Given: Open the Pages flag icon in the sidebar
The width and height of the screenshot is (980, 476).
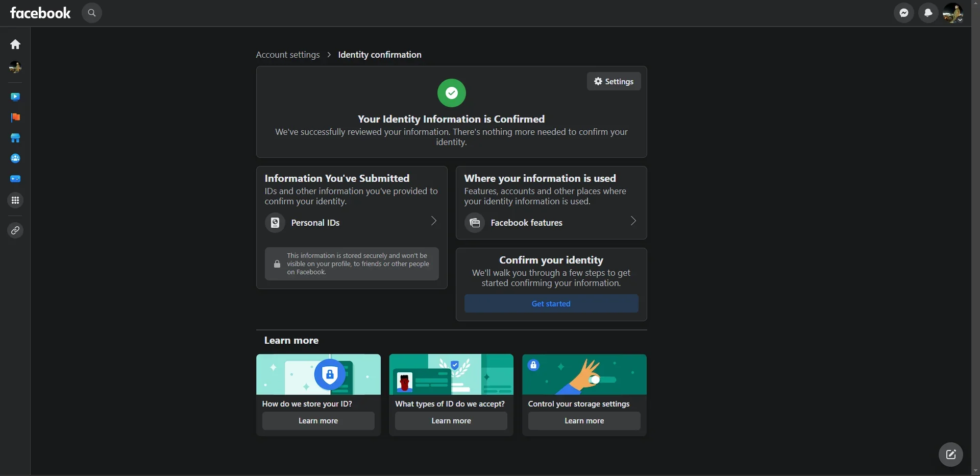Looking at the screenshot, I should click(15, 117).
